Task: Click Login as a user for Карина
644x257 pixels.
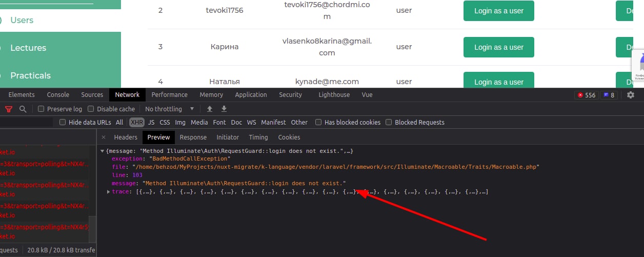Action: [x=499, y=47]
